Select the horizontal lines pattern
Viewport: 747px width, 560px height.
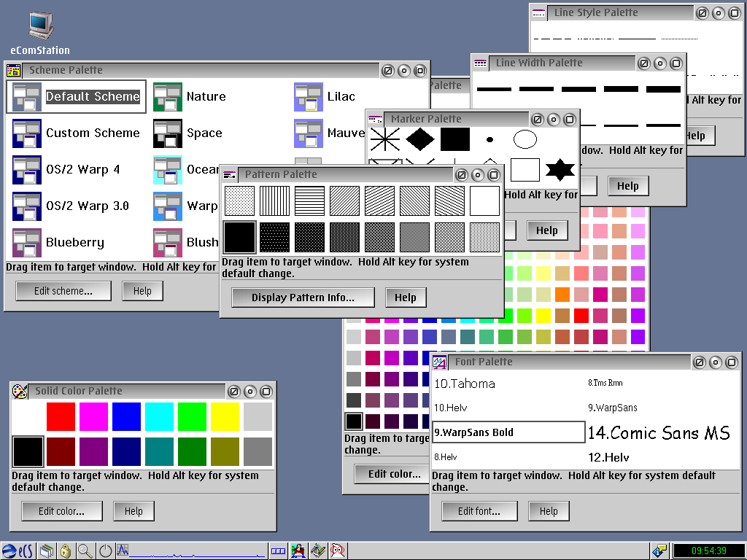click(x=309, y=201)
